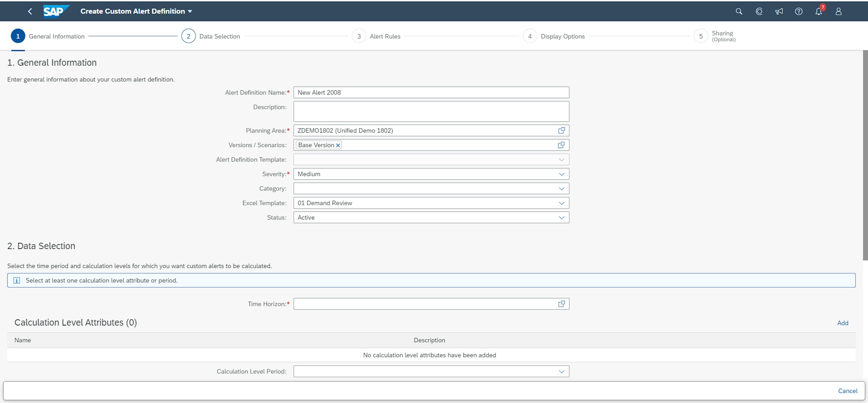Click Add for Calculation Level Attributes
The height and width of the screenshot is (403, 868).
[842, 323]
